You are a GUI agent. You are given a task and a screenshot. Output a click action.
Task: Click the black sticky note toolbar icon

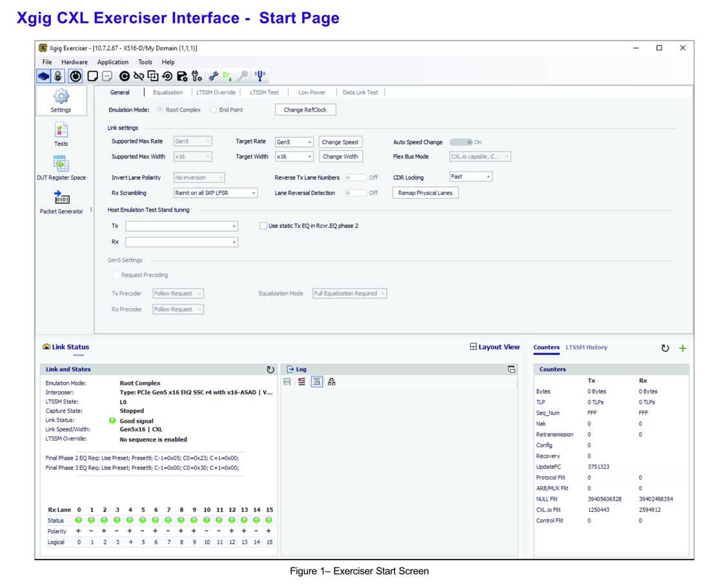92,76
